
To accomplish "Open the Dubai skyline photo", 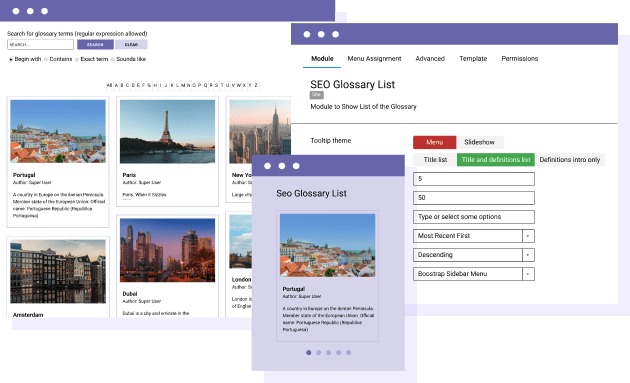I will point(167,250).
